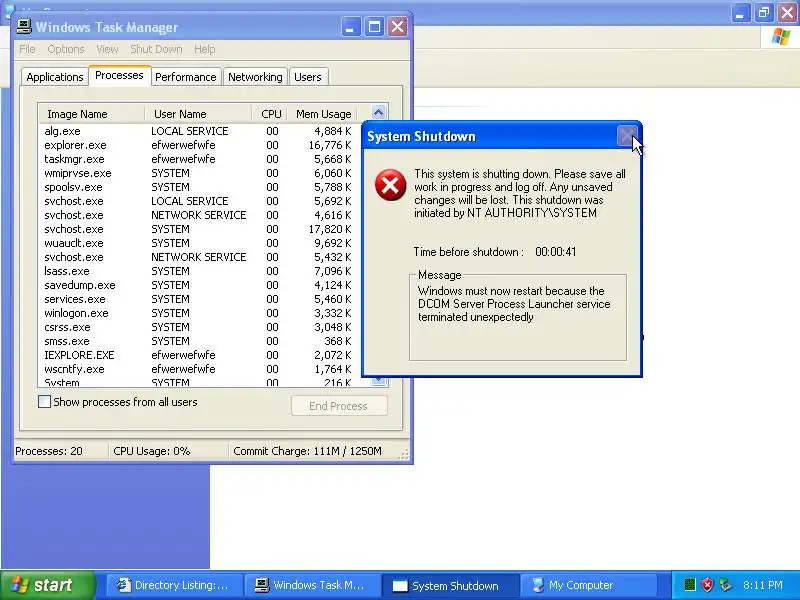Select svchost.exe using 17,820 K memory
Screen dimensions: 800x600
[198, 229]
